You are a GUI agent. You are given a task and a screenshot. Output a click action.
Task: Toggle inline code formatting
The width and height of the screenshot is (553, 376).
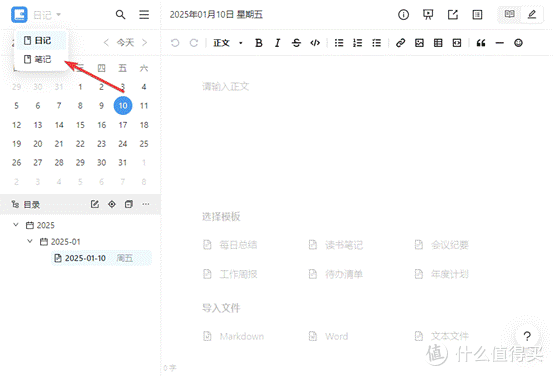[x=315, y=43]
